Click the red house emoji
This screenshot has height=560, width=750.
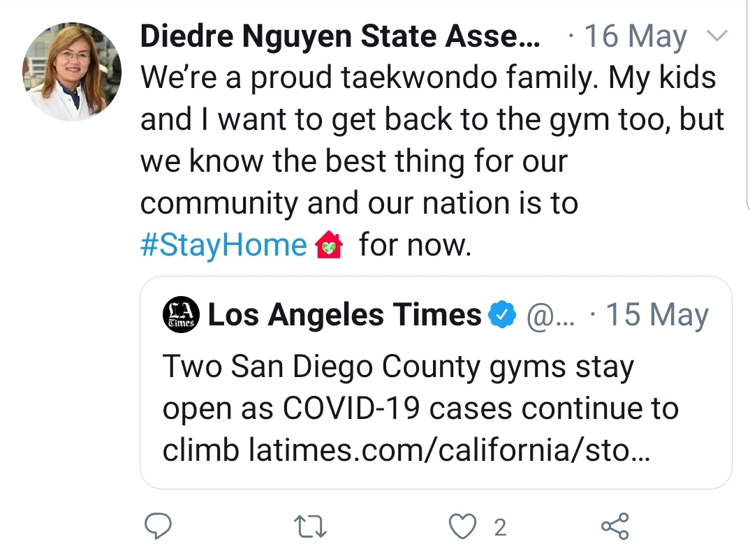pos(329,246)
